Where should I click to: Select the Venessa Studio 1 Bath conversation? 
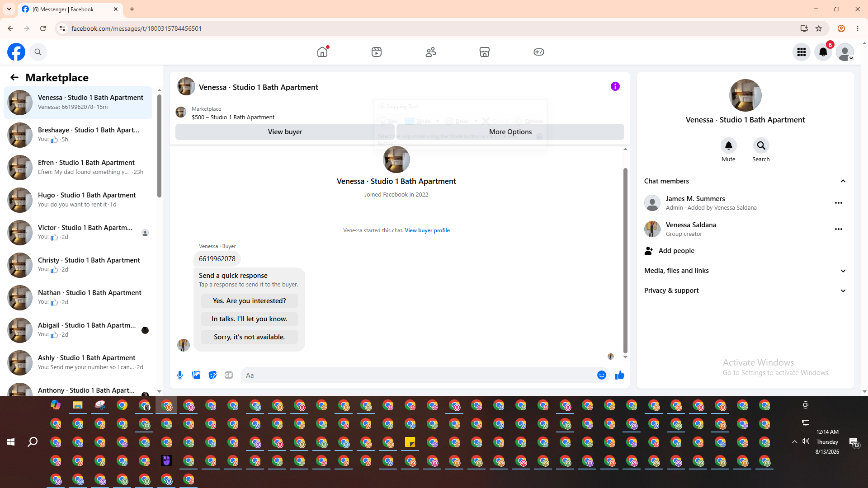click(x=78, y=103)
